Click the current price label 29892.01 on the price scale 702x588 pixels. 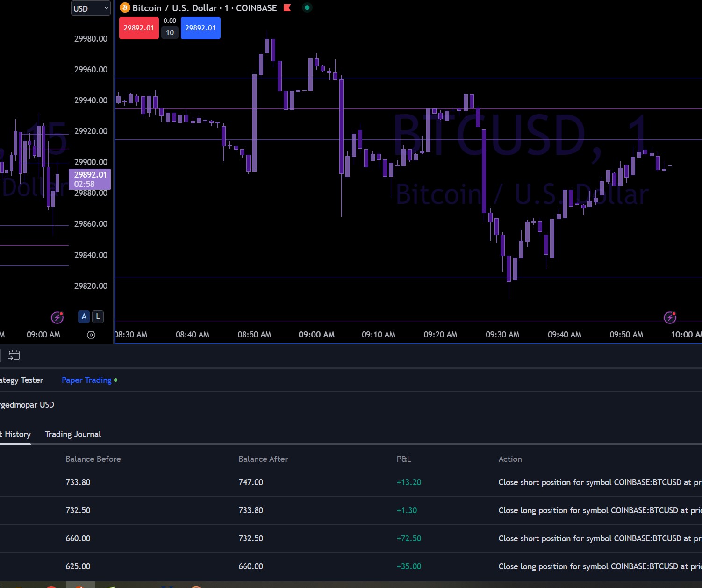tap(90, 179)
